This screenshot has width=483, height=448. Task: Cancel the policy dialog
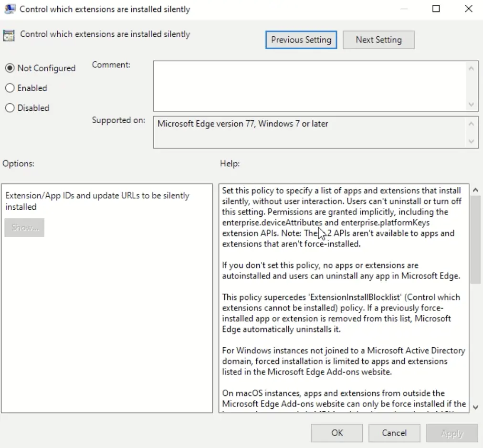pos(394,433)
